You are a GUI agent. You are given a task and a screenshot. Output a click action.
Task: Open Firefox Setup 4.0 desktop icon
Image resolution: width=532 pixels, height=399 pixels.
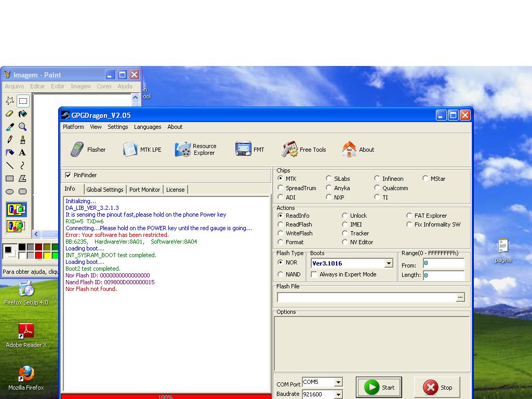point(26,293)
